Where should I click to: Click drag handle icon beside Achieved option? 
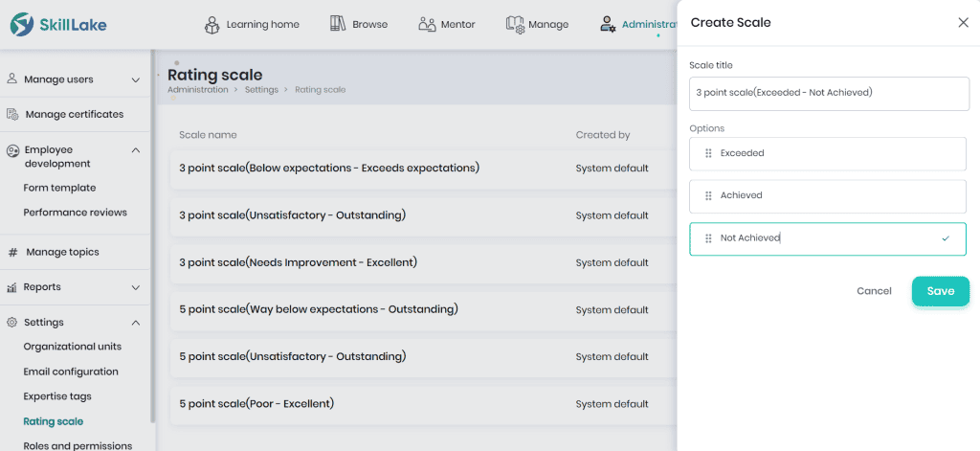[x=708, y=195]
